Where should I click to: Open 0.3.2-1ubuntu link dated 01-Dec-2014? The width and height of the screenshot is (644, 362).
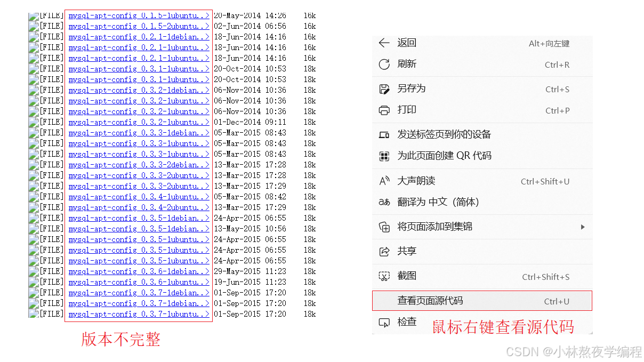139,122
